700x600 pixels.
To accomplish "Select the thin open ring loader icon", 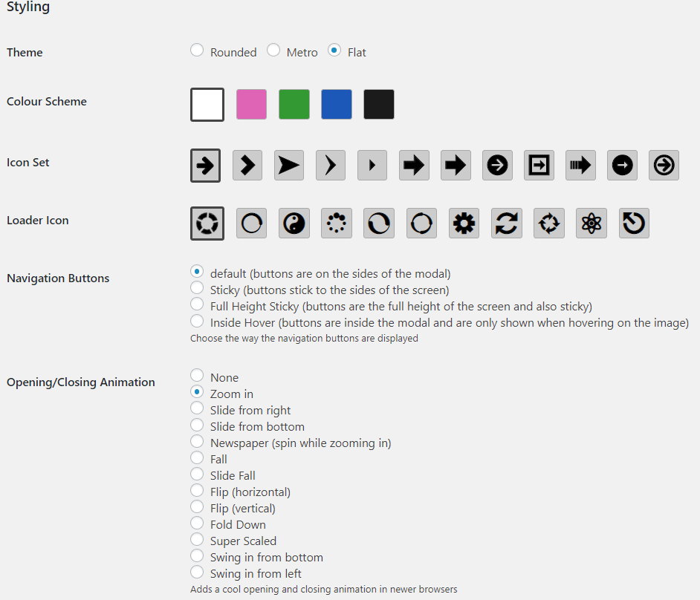I will pyautogui.click(x=251, y=223).
